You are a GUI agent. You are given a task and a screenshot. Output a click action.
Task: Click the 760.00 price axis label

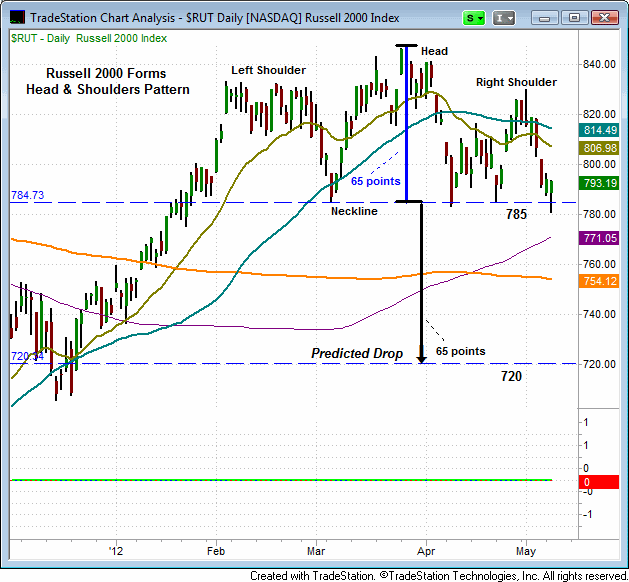pos(600,264)
